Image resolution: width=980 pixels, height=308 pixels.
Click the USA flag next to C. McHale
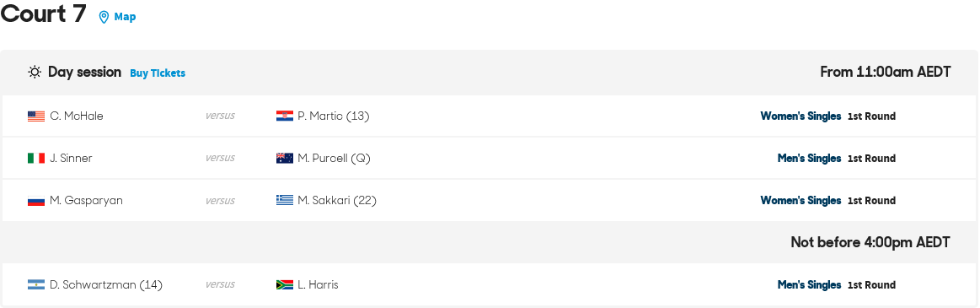(36, 116)
